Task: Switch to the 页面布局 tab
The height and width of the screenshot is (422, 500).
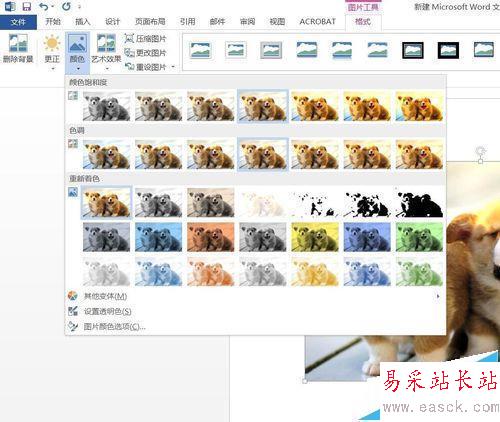Action: 150,22
